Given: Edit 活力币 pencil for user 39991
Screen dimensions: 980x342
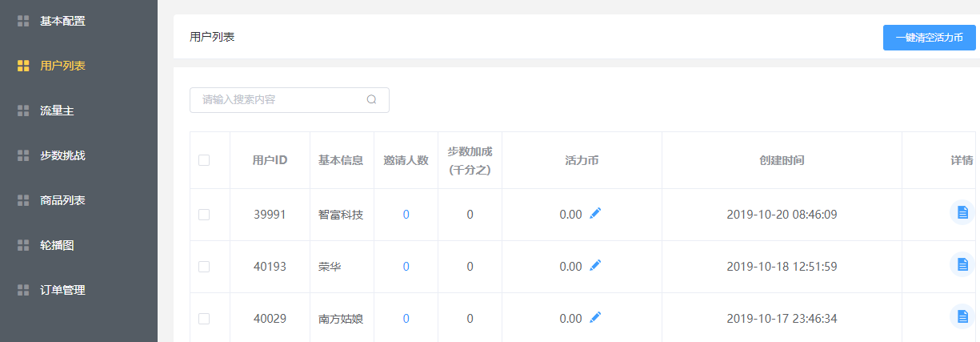Looking at the screenshot, I should [x=595, y=214].
